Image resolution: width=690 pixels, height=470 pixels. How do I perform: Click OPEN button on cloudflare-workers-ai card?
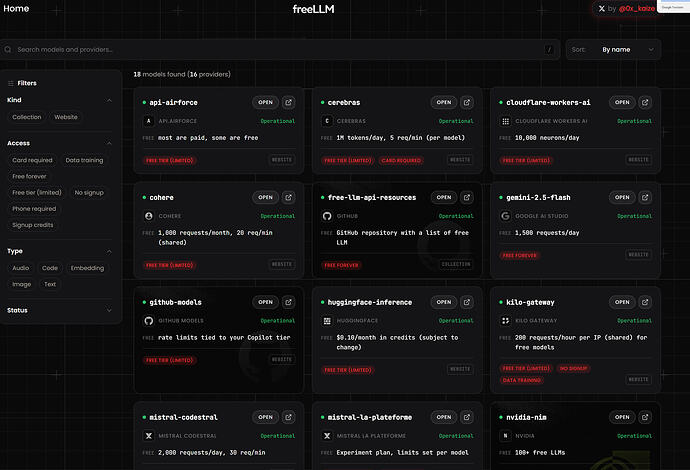click(622, 102)
